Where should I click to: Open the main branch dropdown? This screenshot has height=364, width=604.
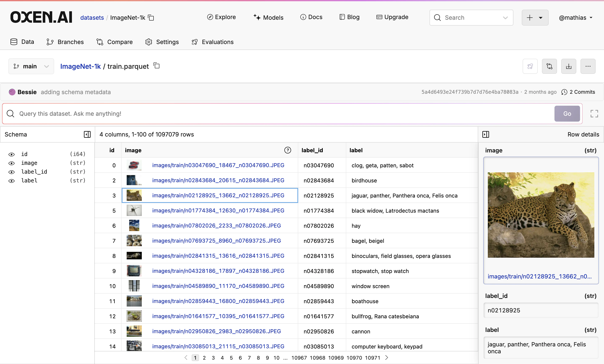pyautogui.click(x=31, y=66)
